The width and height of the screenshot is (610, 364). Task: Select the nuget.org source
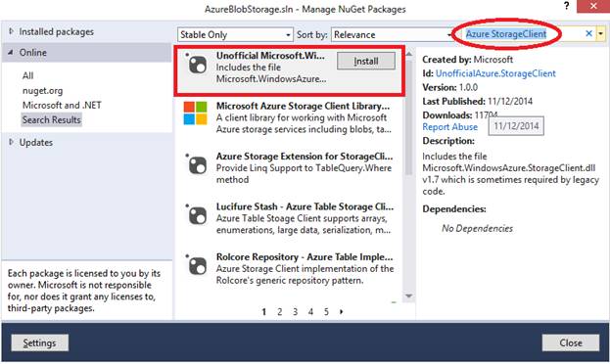[x=42, y=91]
